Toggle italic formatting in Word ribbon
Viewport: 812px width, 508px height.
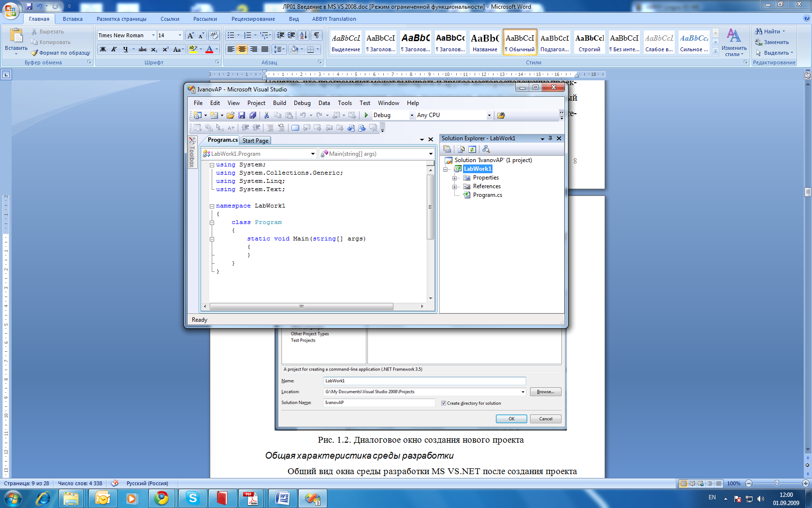(114, 49)
